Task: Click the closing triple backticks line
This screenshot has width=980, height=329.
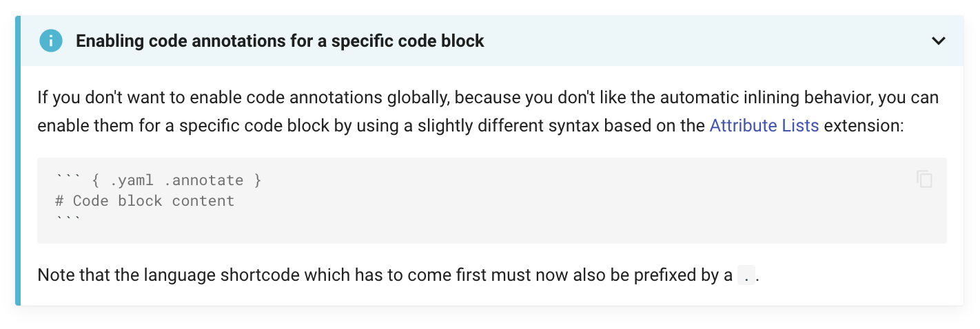Action: 68,219
